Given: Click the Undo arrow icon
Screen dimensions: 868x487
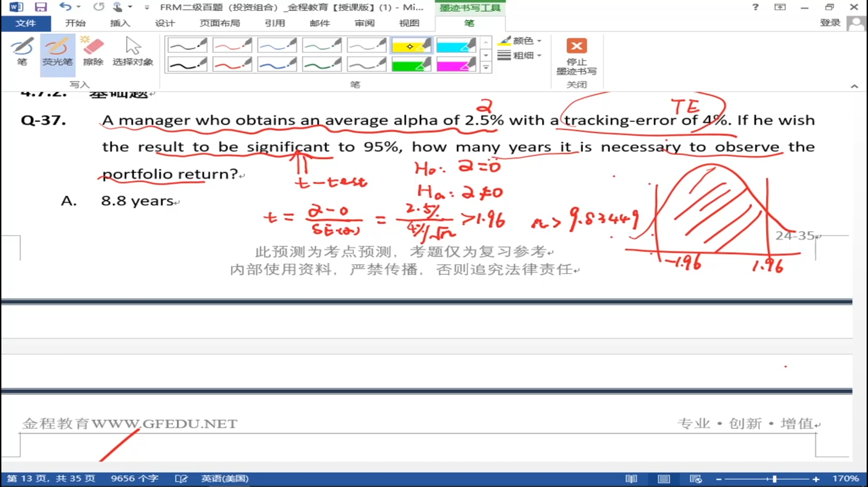Looking at the screenshot, I should pyautogui.click(x=65, y=7).
